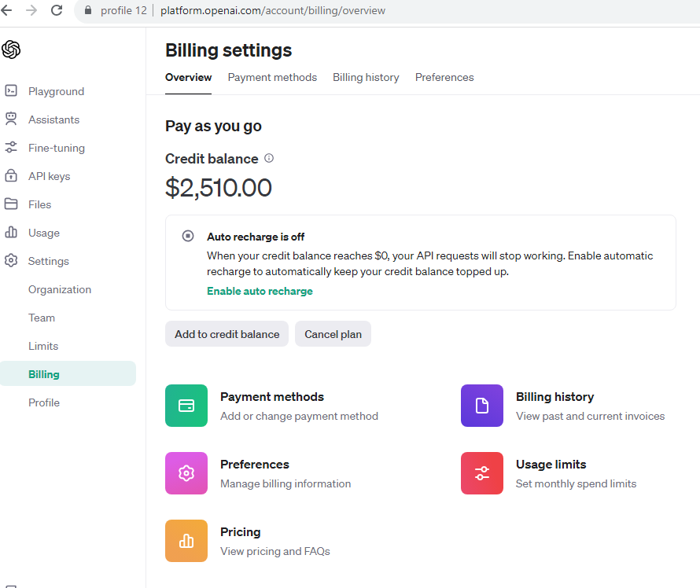Click the auto recharge status radio icon

188,236
